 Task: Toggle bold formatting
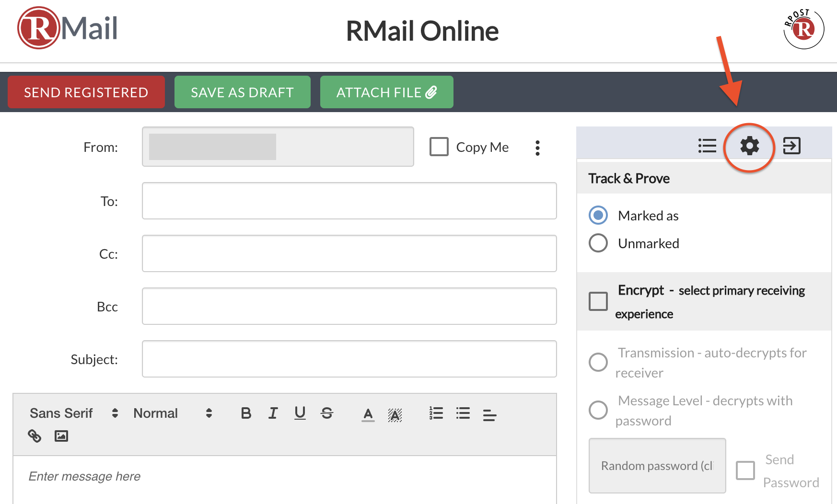click(246, 413)
